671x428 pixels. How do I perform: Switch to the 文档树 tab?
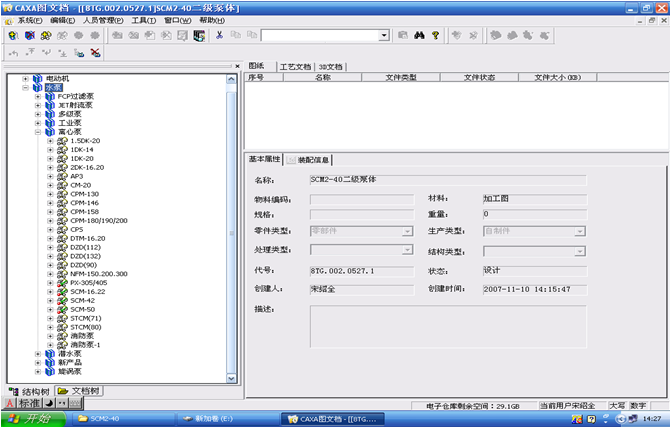pyautogui.click(x=78, y=390)
